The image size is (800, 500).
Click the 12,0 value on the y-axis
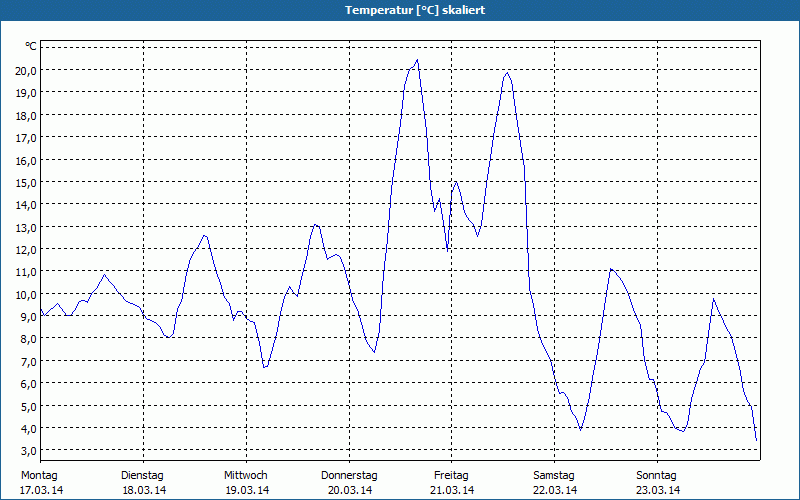[26, 250]
